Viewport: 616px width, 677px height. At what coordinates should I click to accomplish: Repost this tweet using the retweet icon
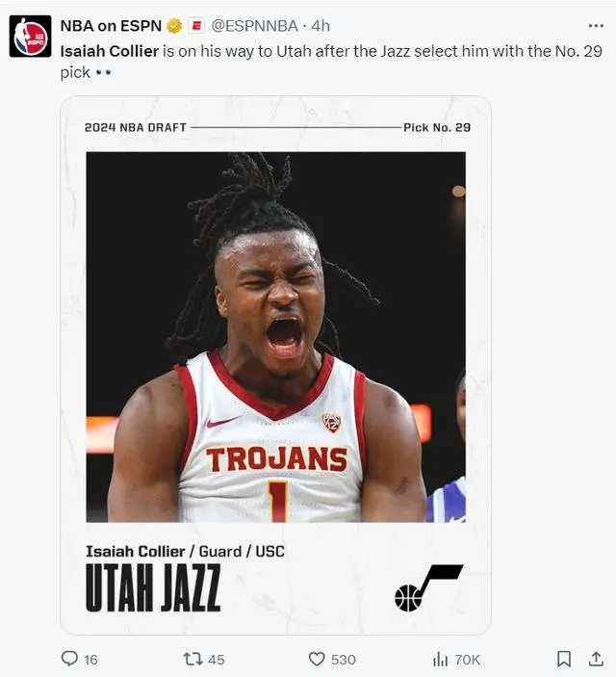click(192, 659)
